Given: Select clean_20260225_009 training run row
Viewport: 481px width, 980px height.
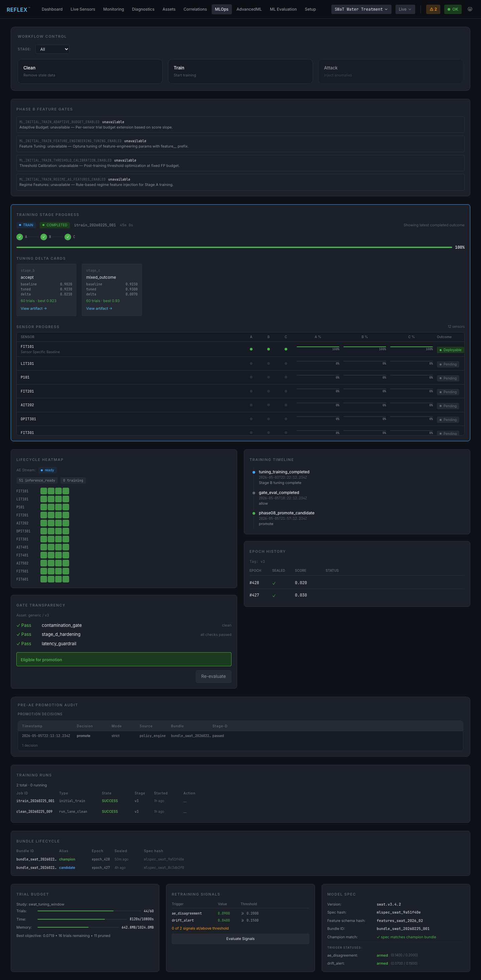Looking at the screenshot, I should (240, 811).
